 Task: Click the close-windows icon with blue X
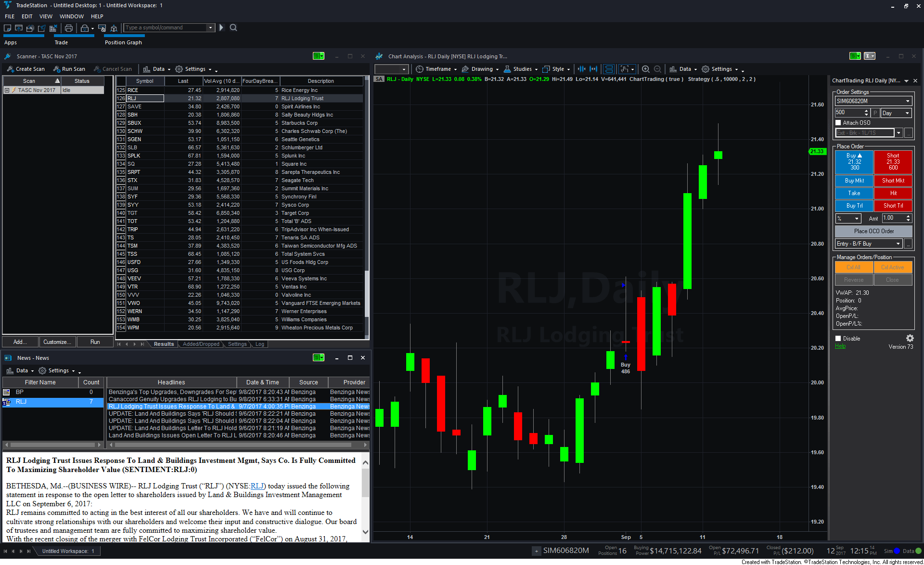[x=53, y=28]
